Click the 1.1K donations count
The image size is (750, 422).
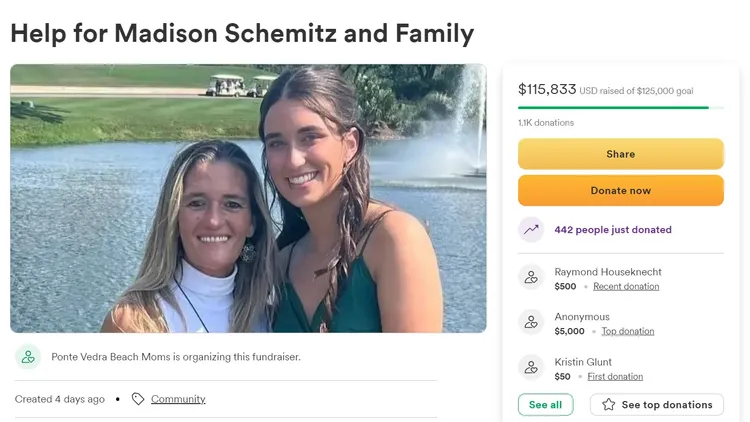[x=546, y=123]
